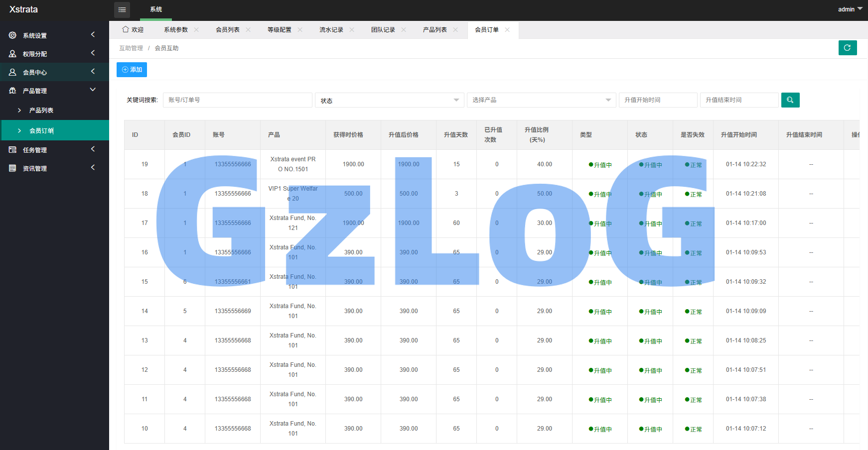Click the 账号/订单号 keyword search field
This screenshot has width=868, height=450.
[x=237, y=100]
